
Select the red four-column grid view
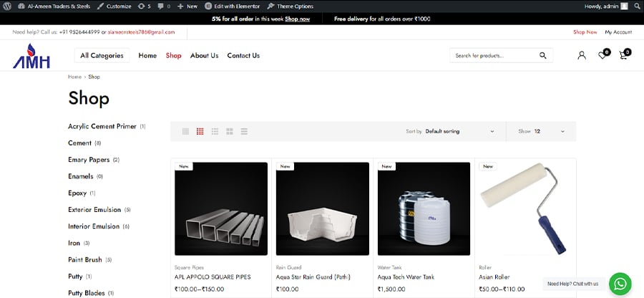click(x=200, y=131)
